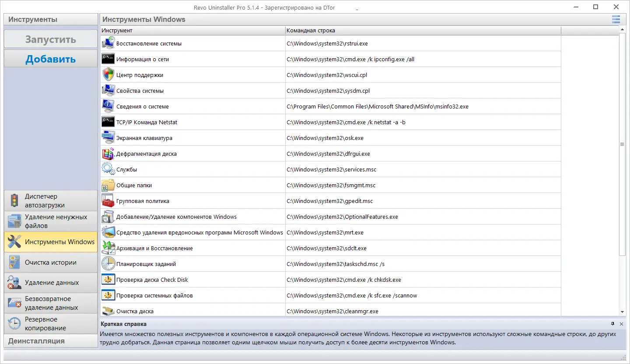Sort by the Инструмент column header

pyautogui.click(x=192, y=31)
